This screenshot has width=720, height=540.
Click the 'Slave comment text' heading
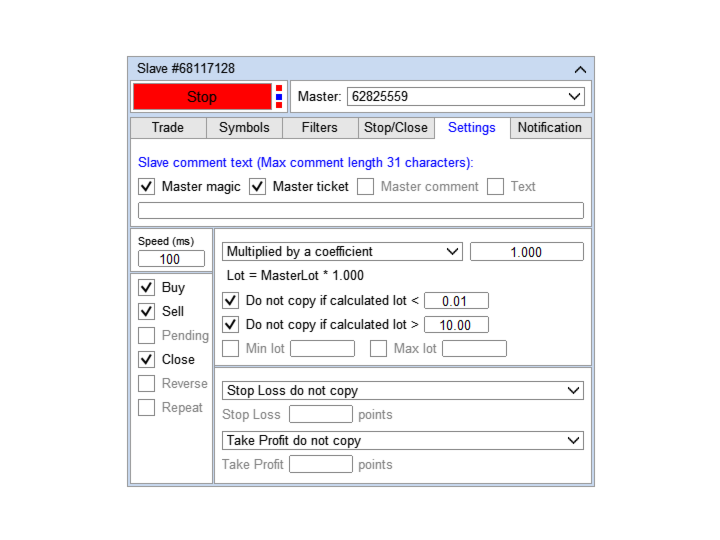[x=306, y=163]
